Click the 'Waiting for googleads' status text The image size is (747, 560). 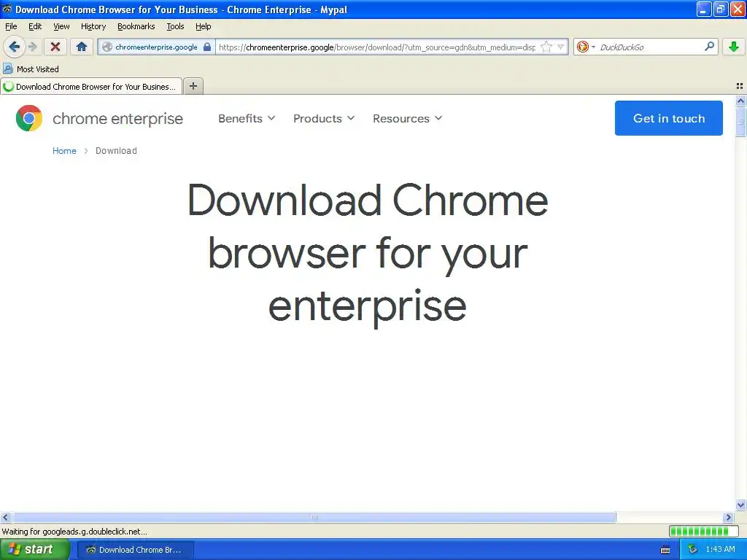pos(74,532)
